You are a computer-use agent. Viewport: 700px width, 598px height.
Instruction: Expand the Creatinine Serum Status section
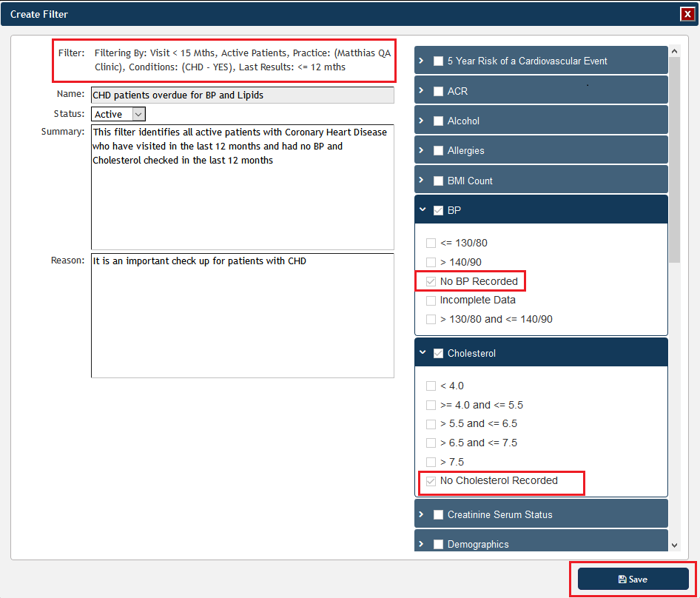(x=421, y=514)
